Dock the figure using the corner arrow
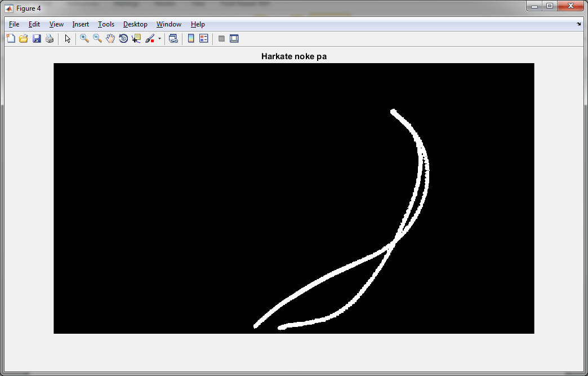Screen dimensions: 588x376 click(578, 24)
